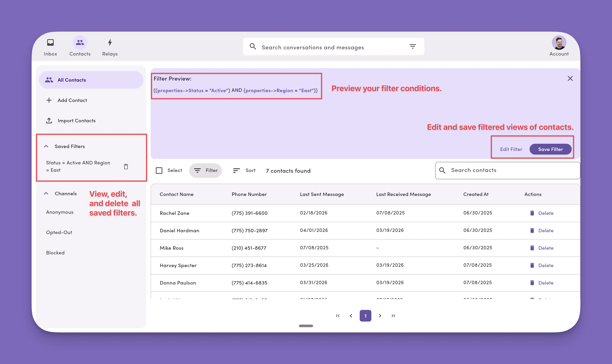The height and width of the screenshot is (364, 612).
Task: Open Donna Paulson contact row
Action: (x=365, y=283)
